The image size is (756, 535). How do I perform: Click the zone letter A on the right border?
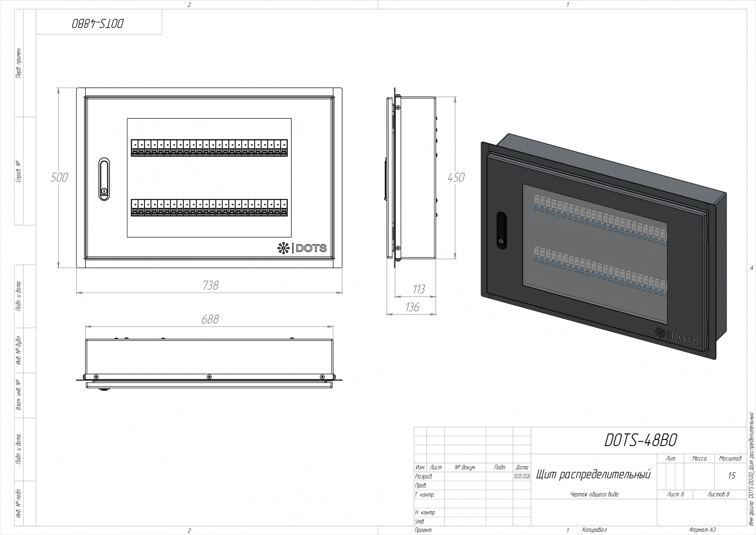pos(751,268)
